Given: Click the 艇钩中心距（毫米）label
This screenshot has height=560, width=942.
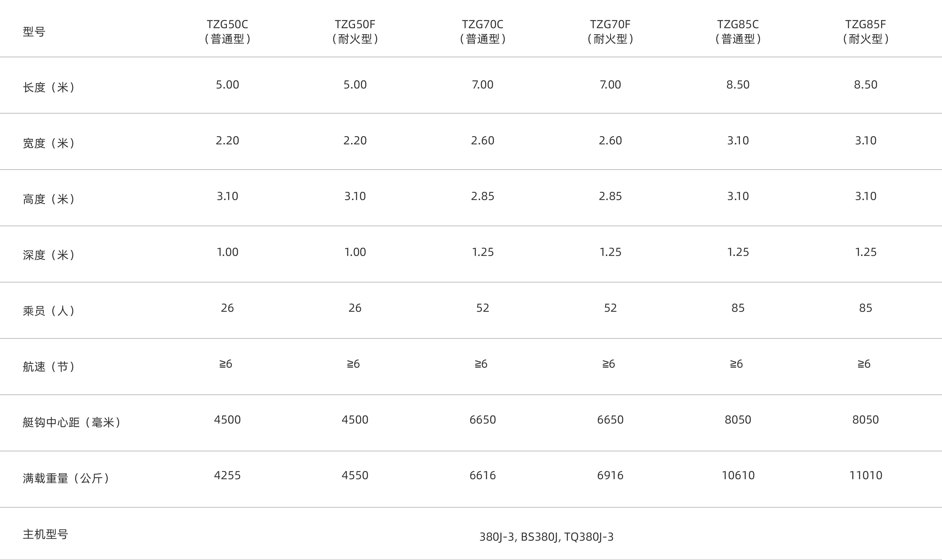Looking at the screenshot, I should pos(71,422).
